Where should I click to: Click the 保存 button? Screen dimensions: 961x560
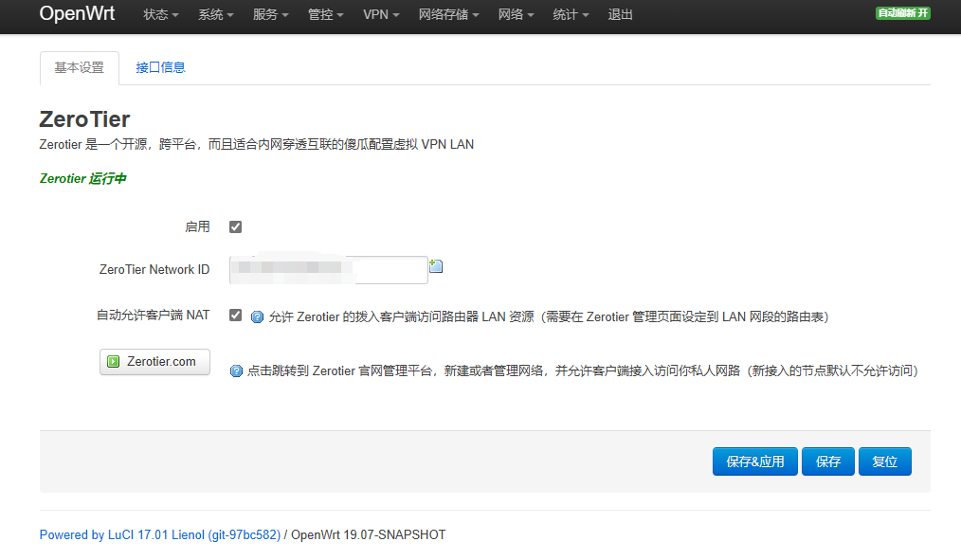(828, 461)
